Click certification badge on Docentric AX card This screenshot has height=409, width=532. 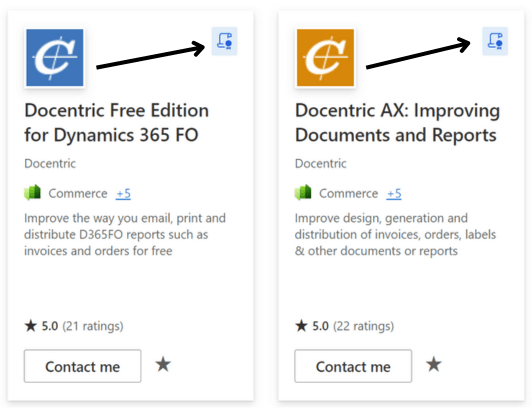(495, 41)
